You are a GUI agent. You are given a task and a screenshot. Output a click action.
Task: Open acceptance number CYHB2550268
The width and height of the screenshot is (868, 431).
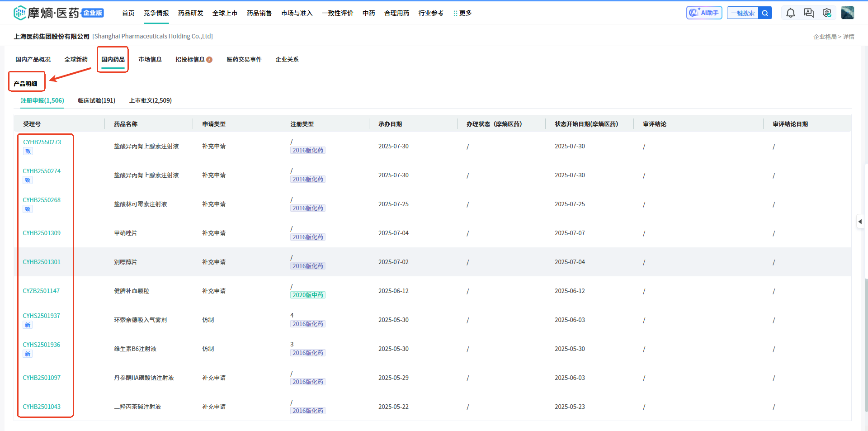coord(42,200)
